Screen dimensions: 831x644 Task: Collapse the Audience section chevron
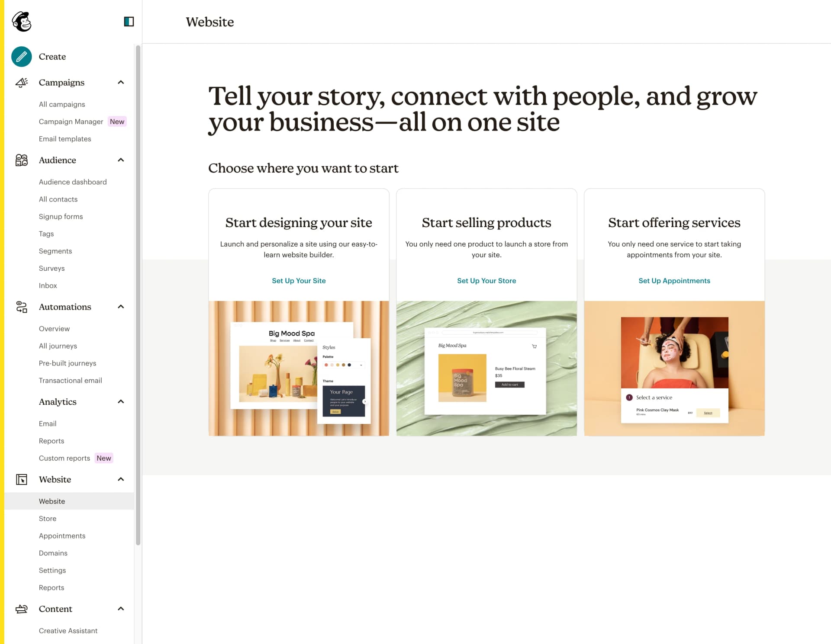point(121,160)
